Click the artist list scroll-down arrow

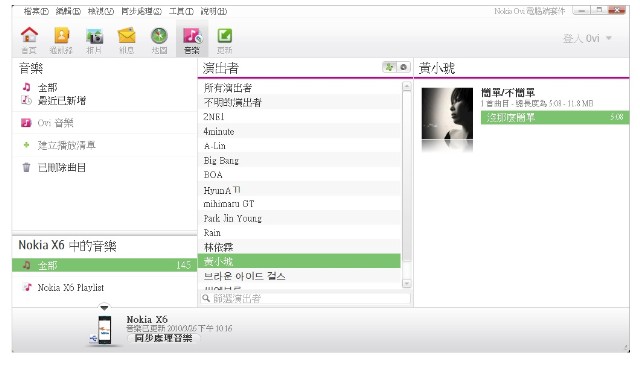(407, 283)
